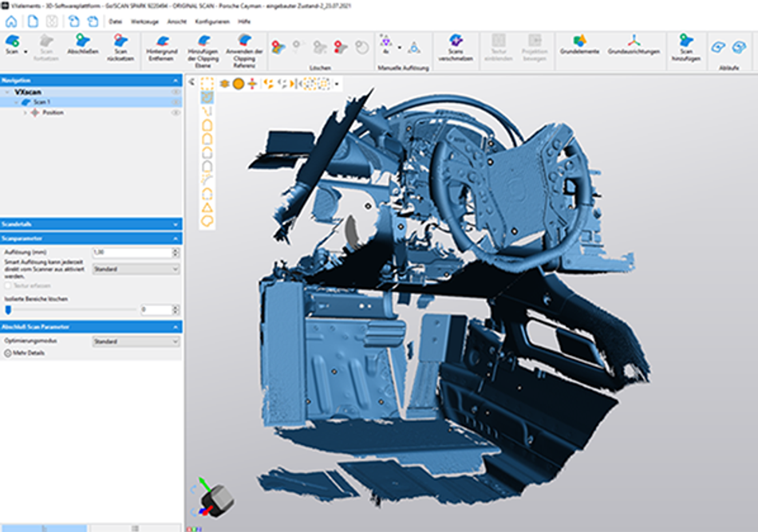758x532 pixels.
Task: Click the Home icon in the top bar
Action: point(12,22)
